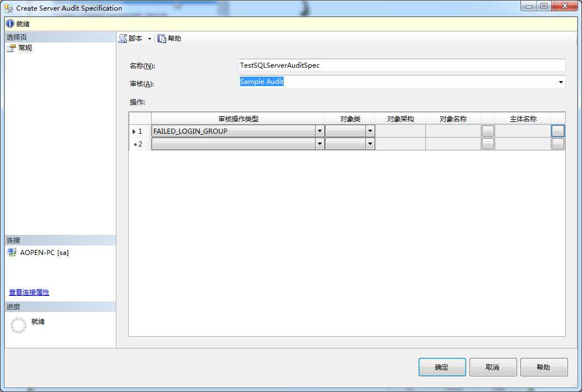Screen dimensions: 582x392
Task: Open the 对象类 dropdown in row 1
Action: pos(370,131)
